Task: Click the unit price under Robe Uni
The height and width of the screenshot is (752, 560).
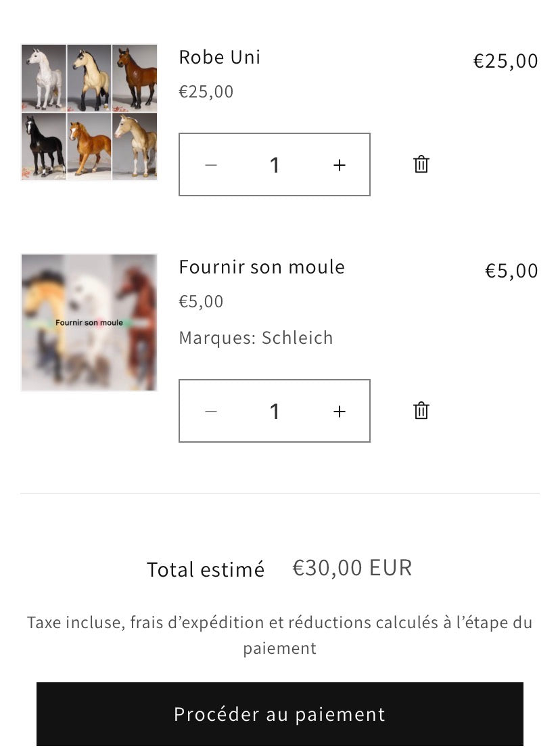Action: [206, 92]
